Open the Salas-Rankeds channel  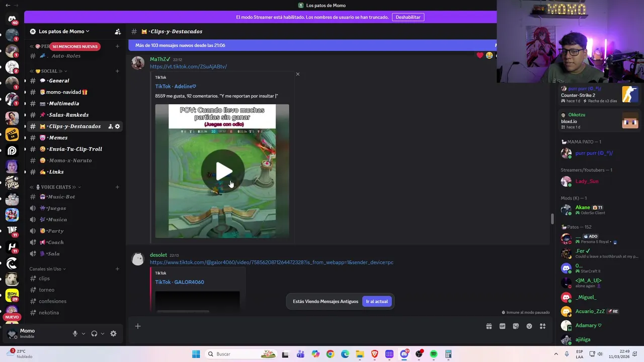[75, 115]
